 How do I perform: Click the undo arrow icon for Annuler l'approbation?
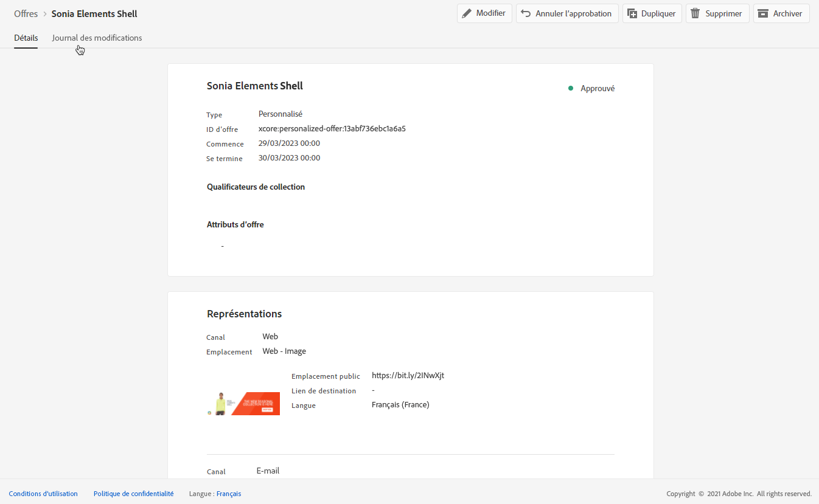(x=526, y=13)
